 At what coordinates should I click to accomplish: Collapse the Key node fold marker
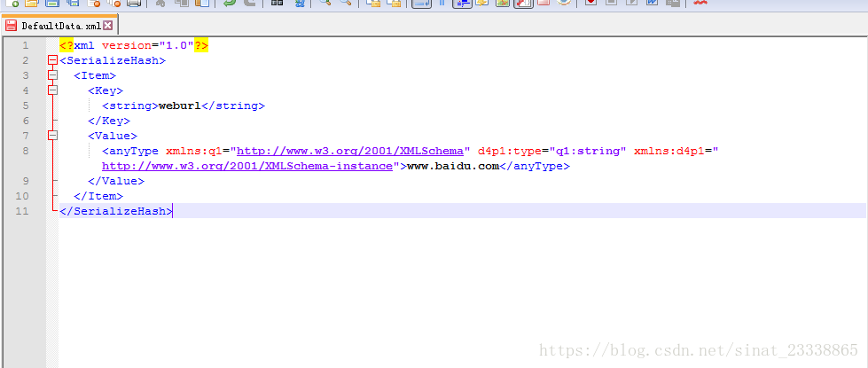[52, 90]
